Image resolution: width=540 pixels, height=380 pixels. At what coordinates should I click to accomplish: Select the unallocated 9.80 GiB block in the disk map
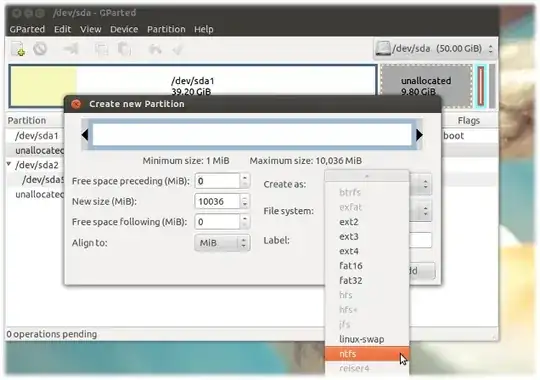point(426,86)
